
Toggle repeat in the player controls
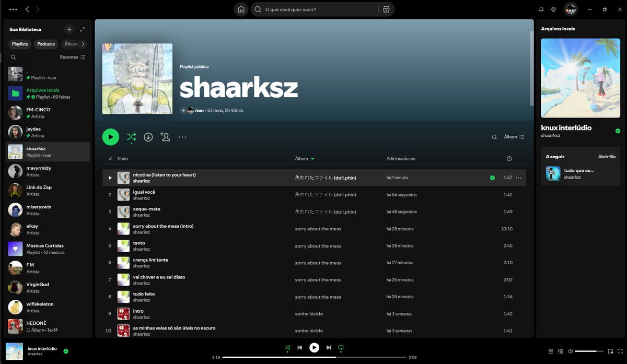[x=341, y=347]
